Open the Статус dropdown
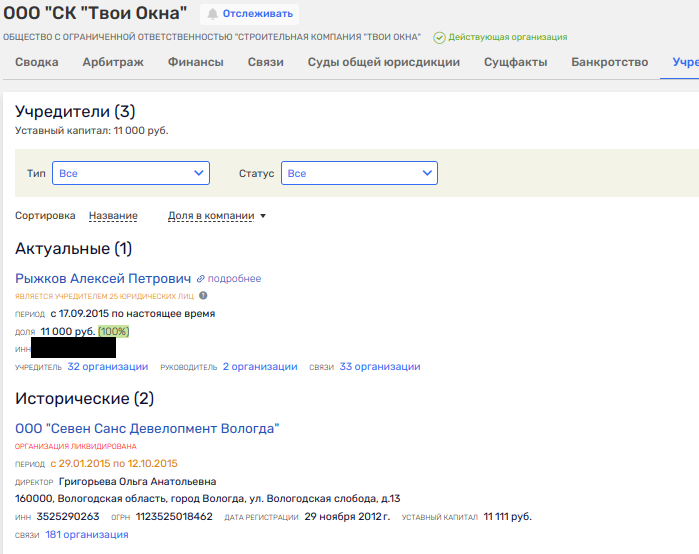 (x=359, y=173)
